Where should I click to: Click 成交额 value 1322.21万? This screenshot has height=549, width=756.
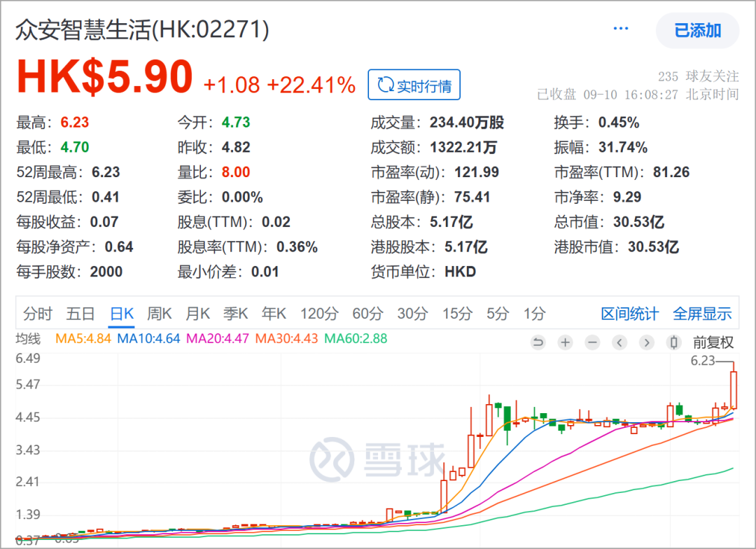[463, 147]
